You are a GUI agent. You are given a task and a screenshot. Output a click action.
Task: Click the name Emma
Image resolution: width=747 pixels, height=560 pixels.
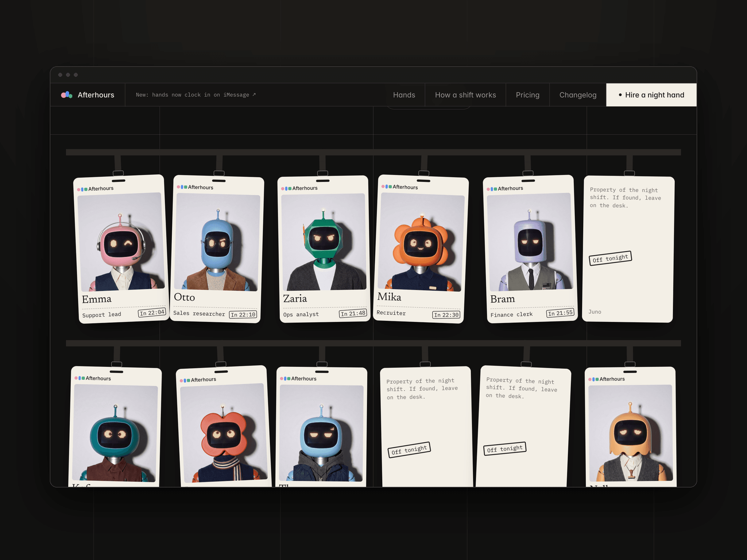[97, 299]
